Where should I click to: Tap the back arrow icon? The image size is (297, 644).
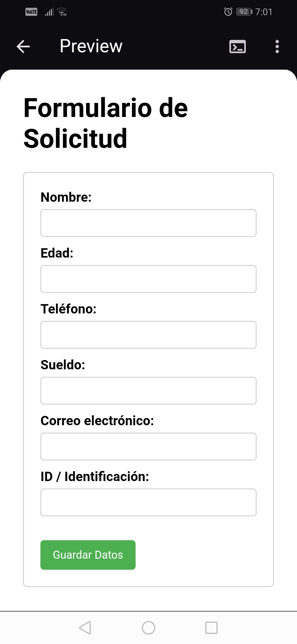click(x=23, y=46)
